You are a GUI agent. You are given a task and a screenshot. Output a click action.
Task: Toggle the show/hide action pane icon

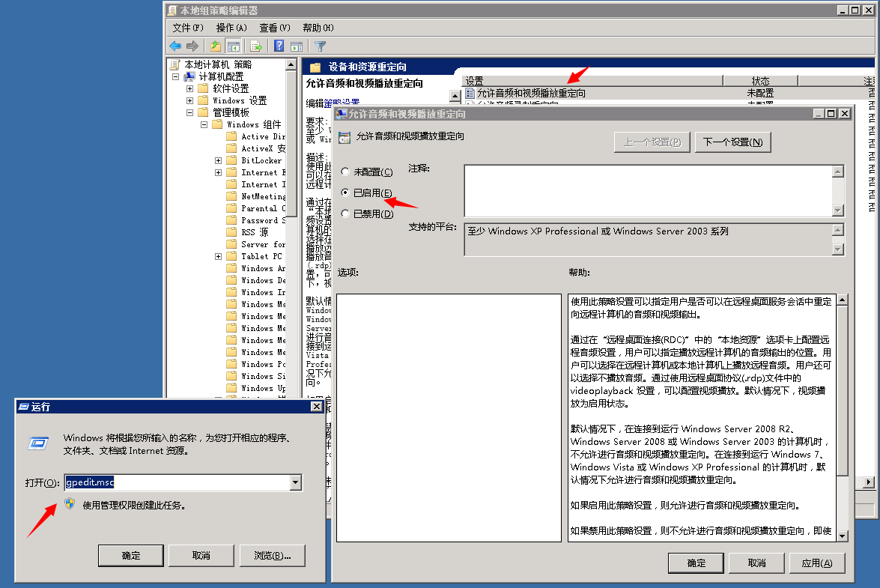coord(297,46)
